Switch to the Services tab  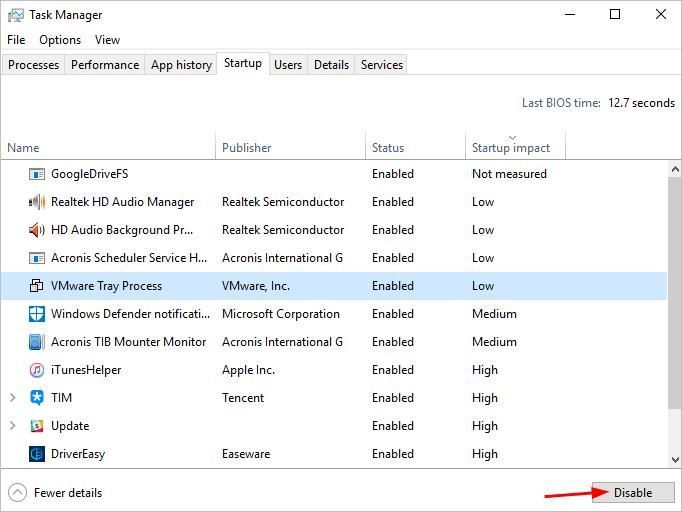point(382,65)
